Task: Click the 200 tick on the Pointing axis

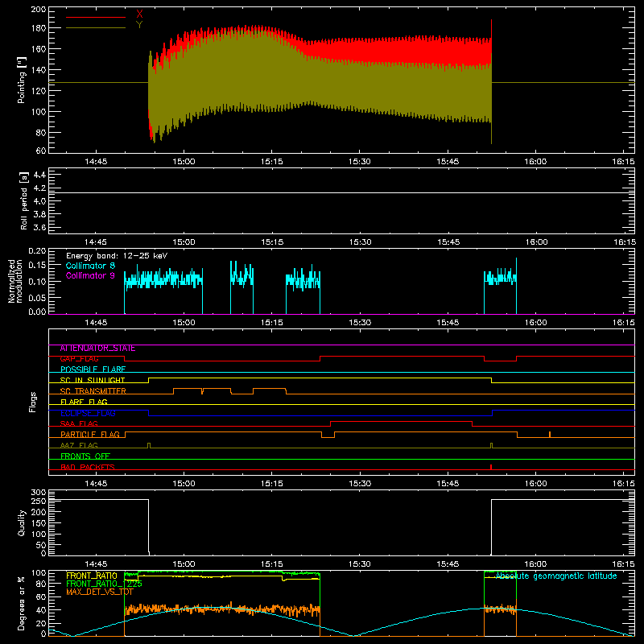Action: [39, 9]
